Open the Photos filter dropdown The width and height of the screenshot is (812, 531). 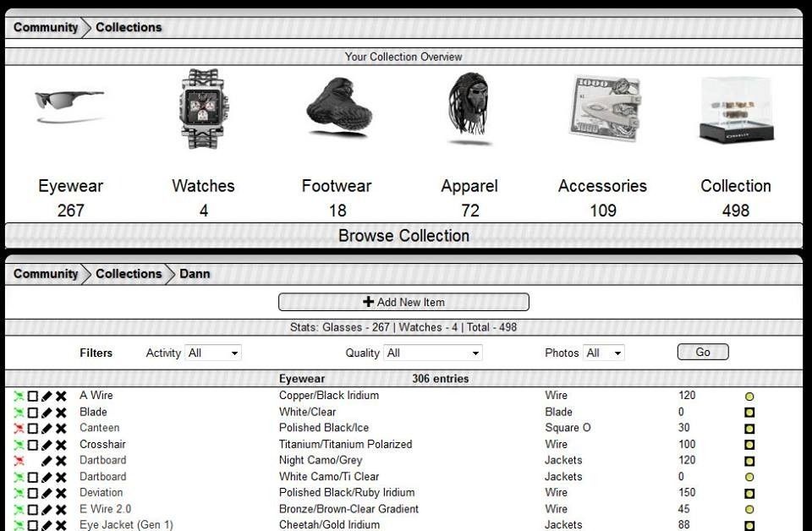603,353
